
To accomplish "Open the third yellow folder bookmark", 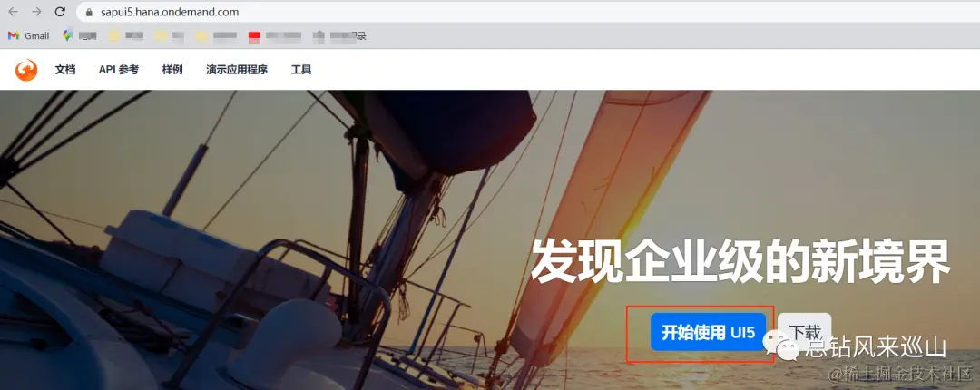I will [x=216, y=36].
